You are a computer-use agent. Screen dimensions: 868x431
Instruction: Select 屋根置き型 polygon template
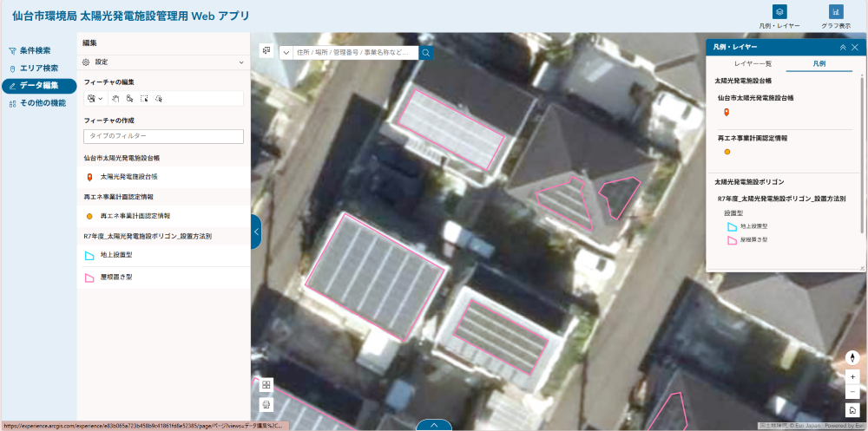pos(163,278)
